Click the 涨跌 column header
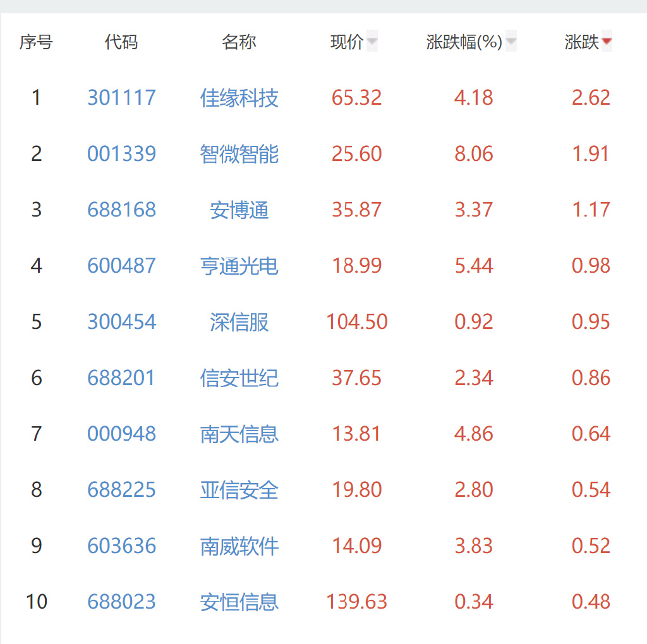The image size is (647, 644). 583,42
